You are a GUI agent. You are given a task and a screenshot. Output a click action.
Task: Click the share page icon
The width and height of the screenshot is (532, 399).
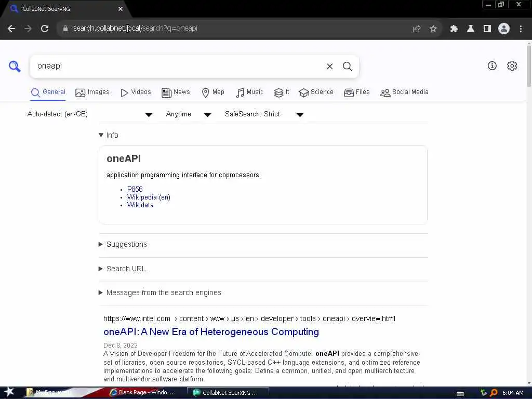tap(417, 29)
